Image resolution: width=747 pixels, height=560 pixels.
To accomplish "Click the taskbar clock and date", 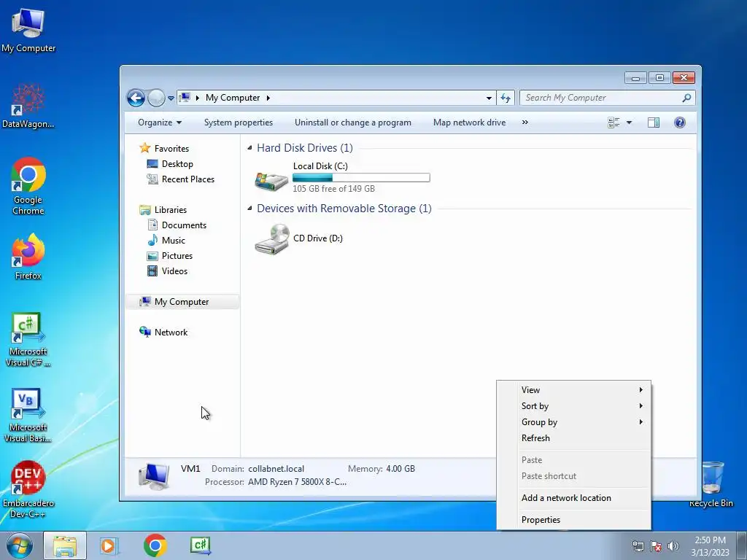I will 710,546.
